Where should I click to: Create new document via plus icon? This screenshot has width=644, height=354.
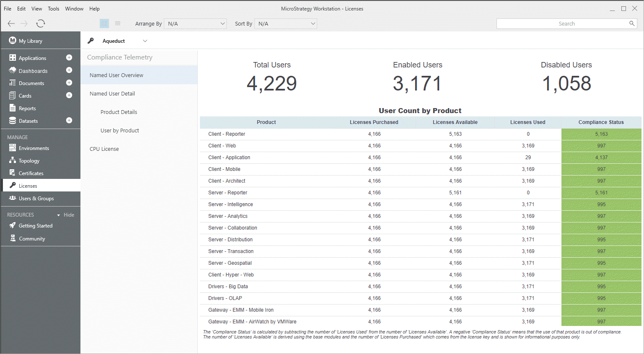69,83
